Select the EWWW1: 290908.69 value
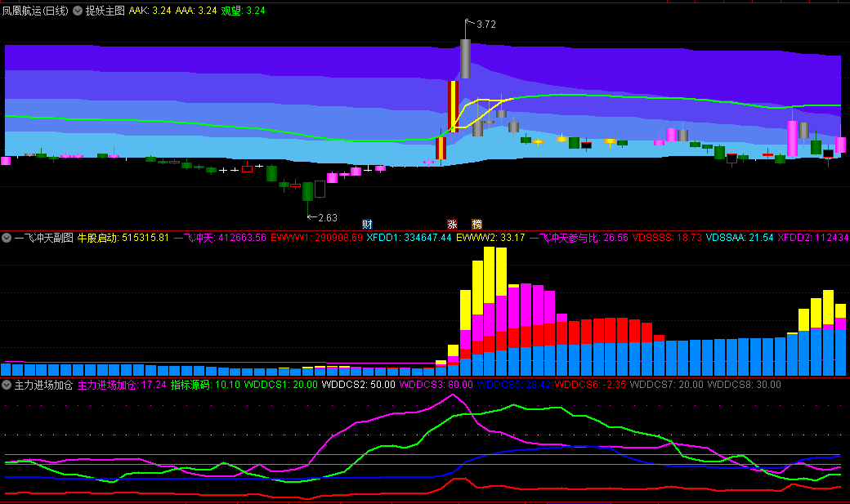Screen dimensions: 850x504 (316, 238)
